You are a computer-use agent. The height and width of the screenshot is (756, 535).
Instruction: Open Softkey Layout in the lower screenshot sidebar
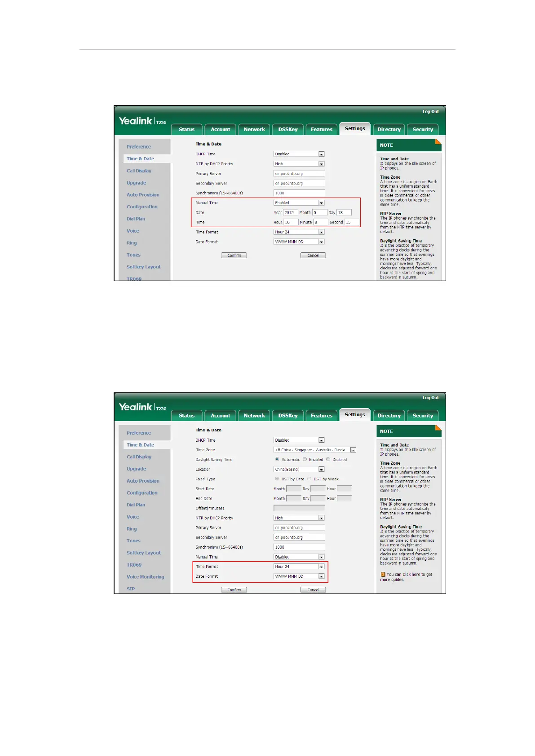(143, 553)
